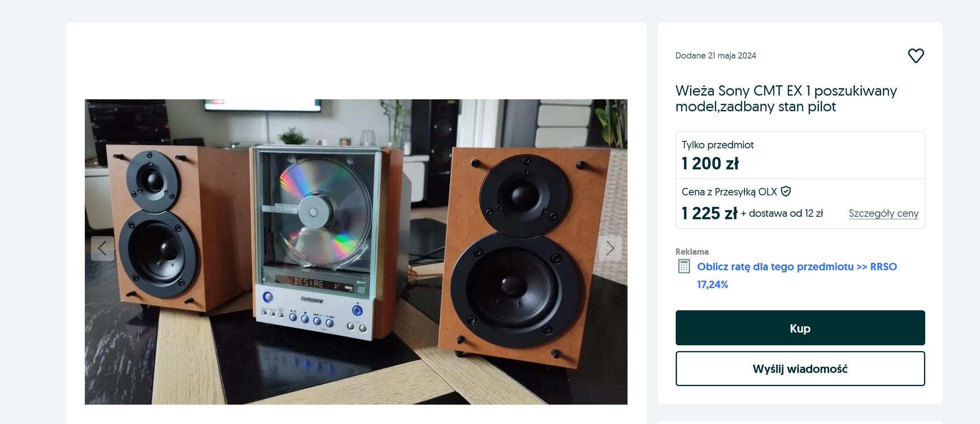Image resolution: width=980 pixels, height=424 pixels.
Task: Click the OLX shipping protection shield icon
Action: click(786, 191)
